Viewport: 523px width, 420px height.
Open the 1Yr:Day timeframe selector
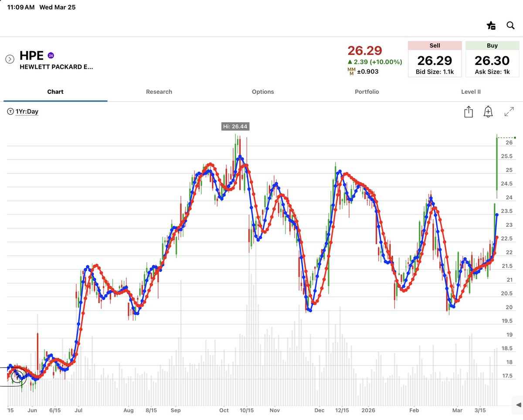coord(23,112)
